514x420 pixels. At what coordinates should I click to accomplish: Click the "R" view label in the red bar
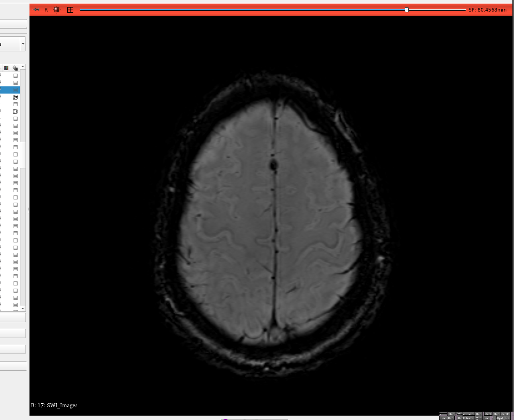tap(46, 10)
